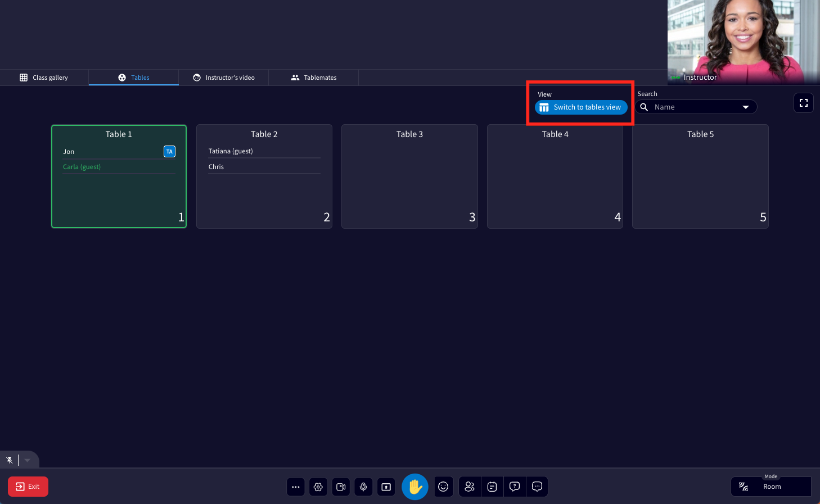Image resolution: width=820 pixels, height=504 pixels.
Task: Switch to the Class gallery tab
Action: [44, 78]
